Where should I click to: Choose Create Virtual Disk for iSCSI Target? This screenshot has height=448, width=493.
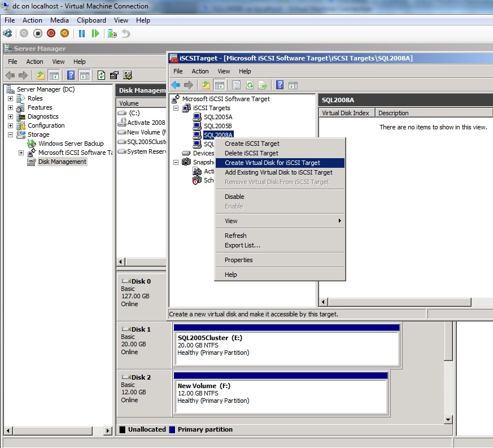[280, 163]
